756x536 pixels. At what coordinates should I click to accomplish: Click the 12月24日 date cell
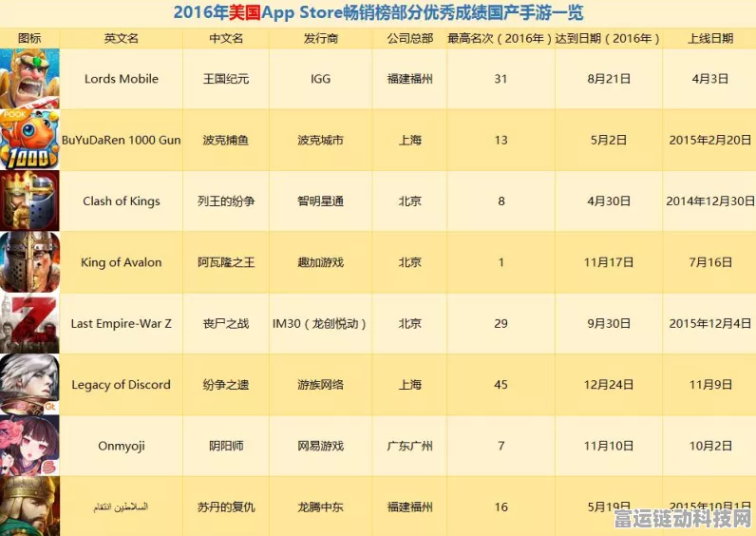(x=609, y=385)
